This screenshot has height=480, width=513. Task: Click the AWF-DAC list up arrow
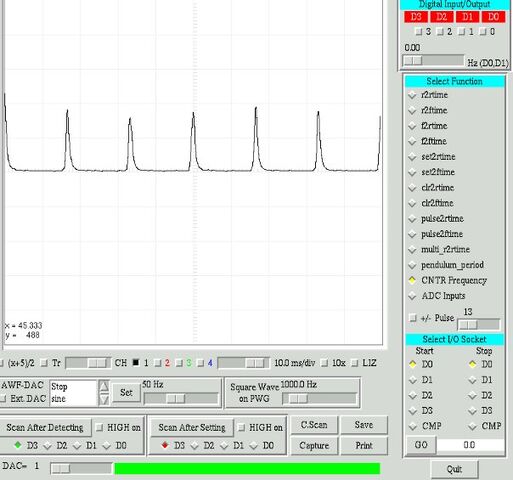(104, 387)
